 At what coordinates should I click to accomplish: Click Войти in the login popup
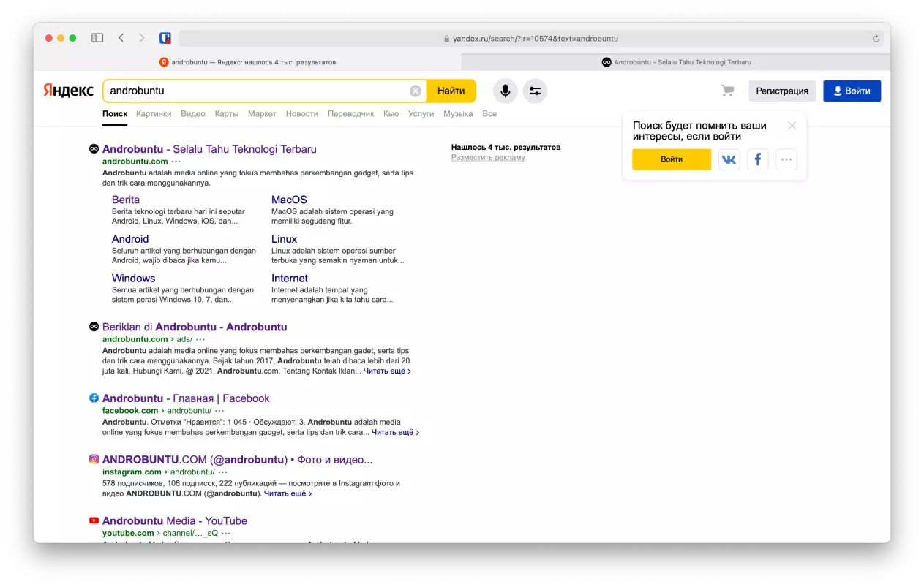671,159
